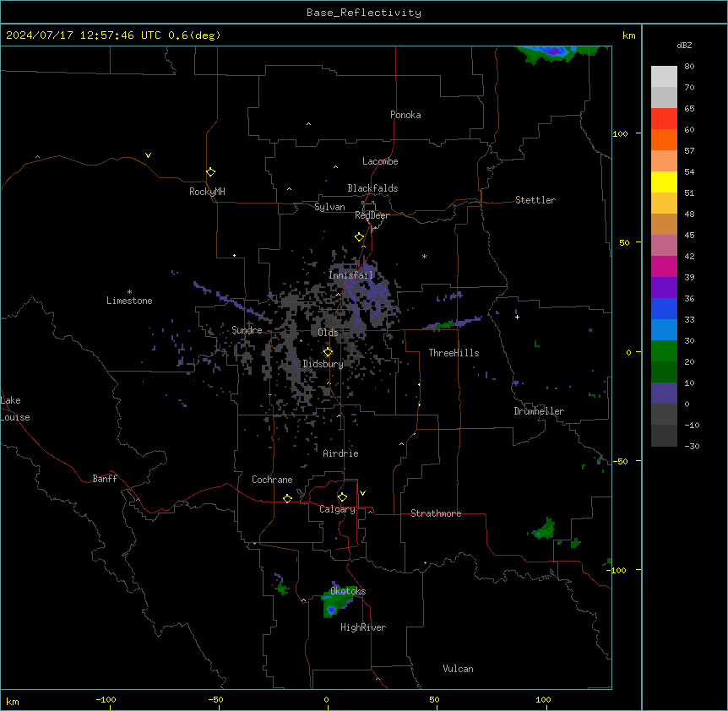728x711 pixels.
Task: Click the Banff label
Action: (105, 479)
